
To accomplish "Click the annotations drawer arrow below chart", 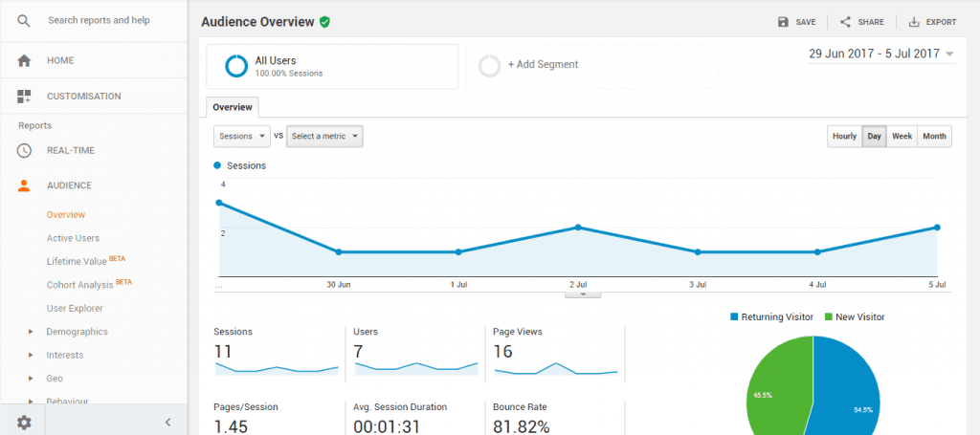I will pyautogui.click(x=583, y=294).
